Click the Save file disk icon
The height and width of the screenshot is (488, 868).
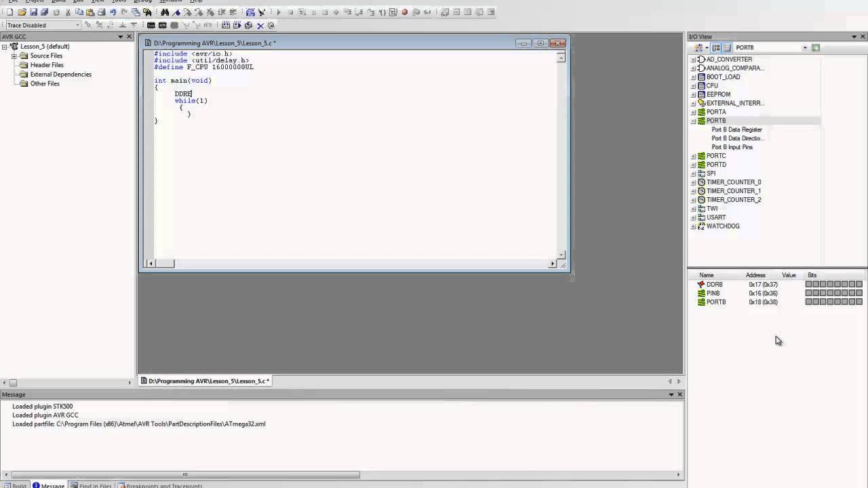[33, 12]
